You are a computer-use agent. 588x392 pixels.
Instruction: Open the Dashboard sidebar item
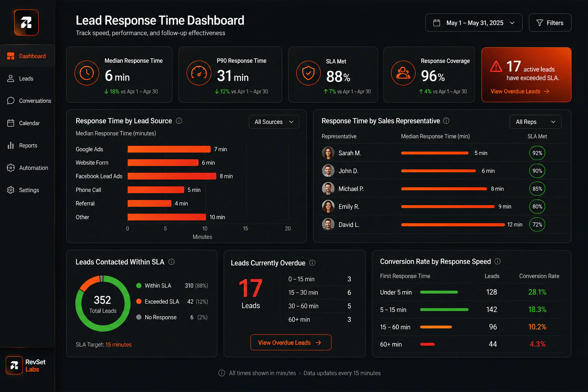[27, 56]
